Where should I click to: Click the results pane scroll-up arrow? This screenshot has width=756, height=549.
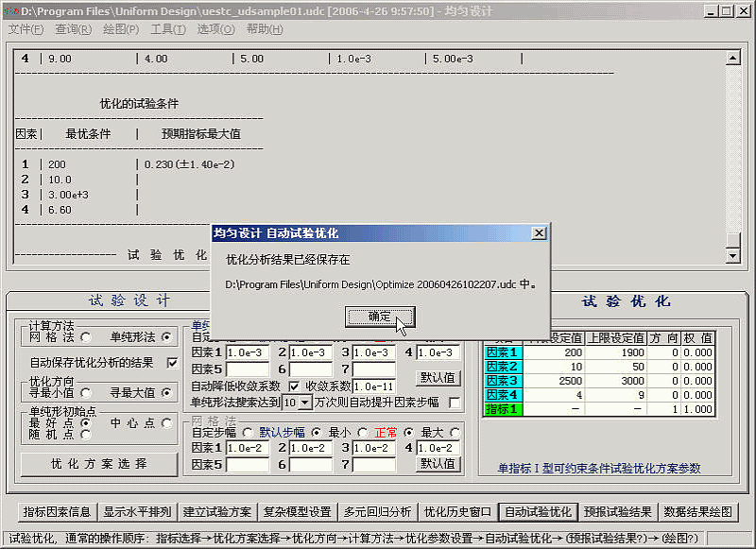(732, 58)
